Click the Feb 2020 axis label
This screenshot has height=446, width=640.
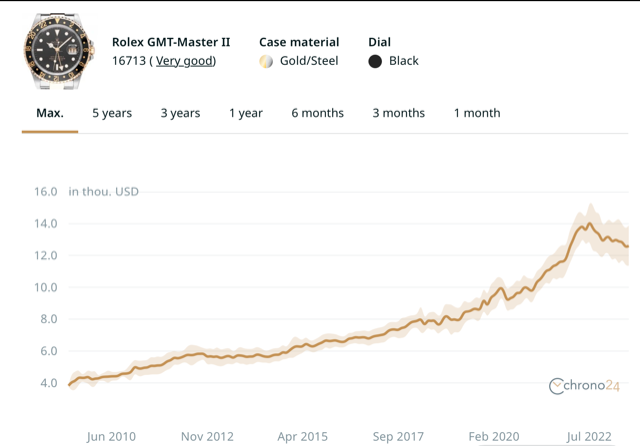click(x=494, y=436)
